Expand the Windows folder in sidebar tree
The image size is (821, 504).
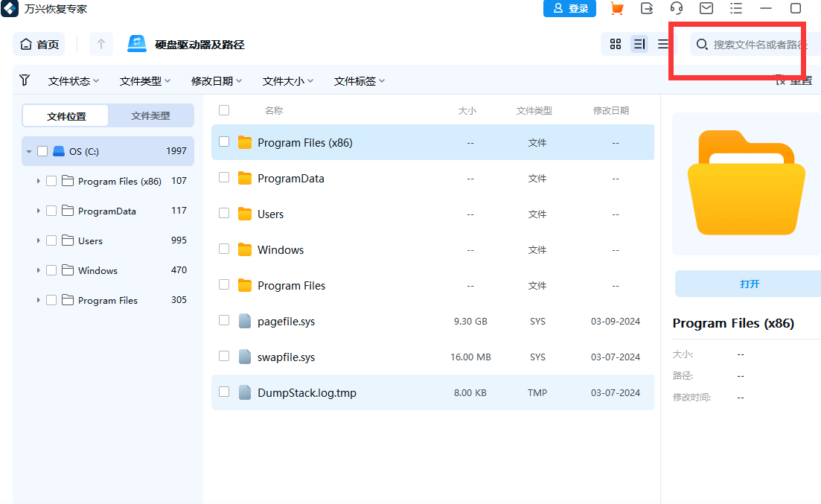click(x=39, y=269)
